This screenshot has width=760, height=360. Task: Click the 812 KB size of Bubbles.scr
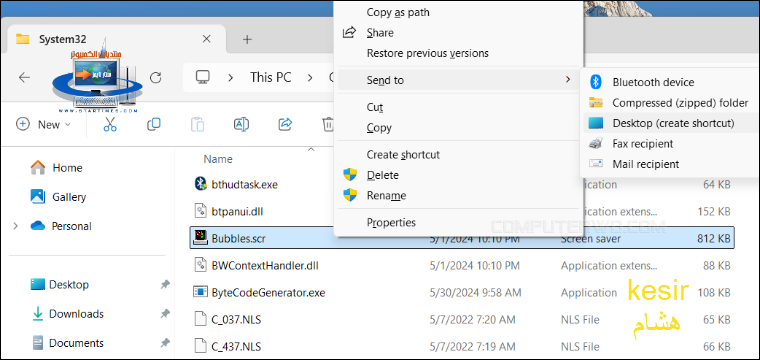click(714, 238)
